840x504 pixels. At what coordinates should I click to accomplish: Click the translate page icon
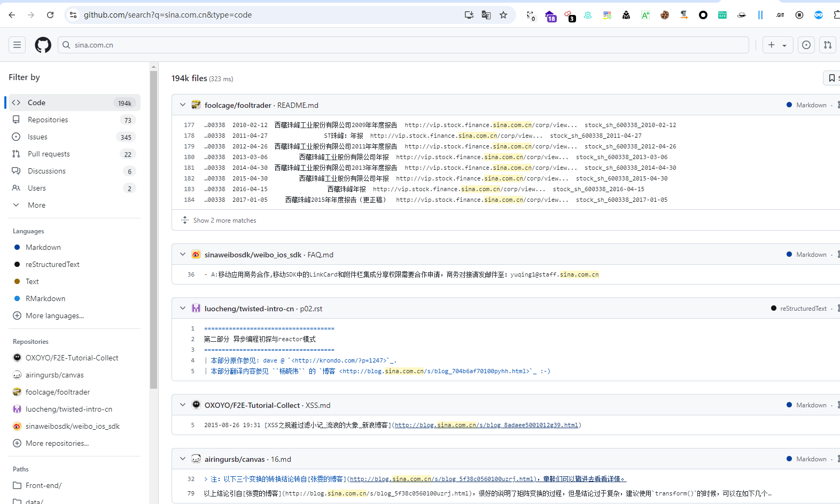point(486,15)
